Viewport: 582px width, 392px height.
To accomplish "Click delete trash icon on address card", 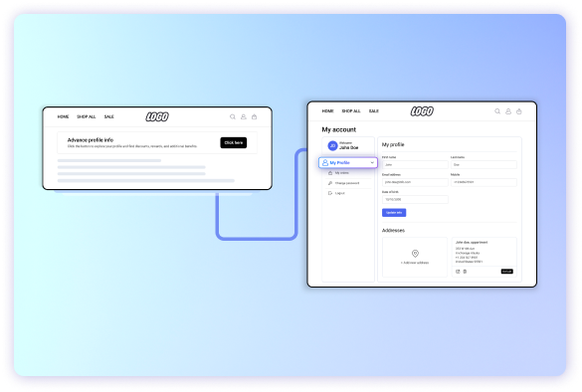I will tap(465, 272).
